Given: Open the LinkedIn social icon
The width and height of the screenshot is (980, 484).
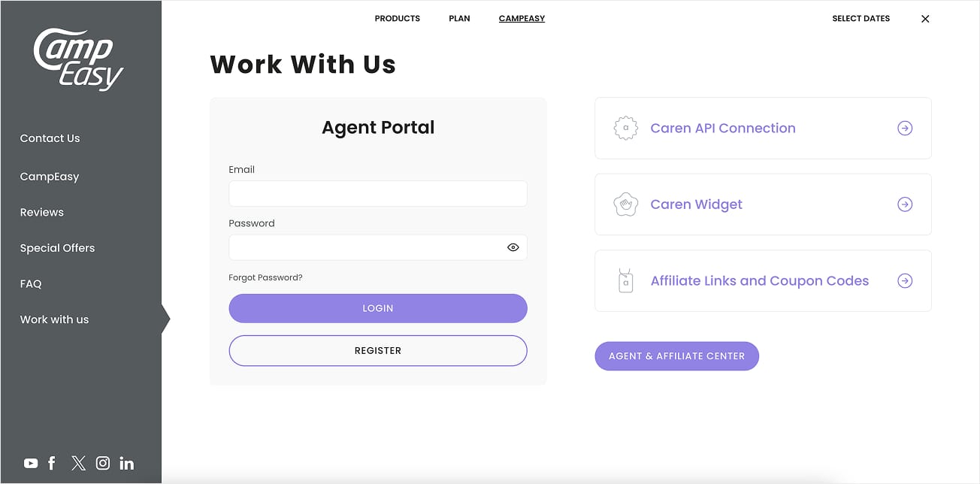Looking at the screenshot, I should 126,463.
